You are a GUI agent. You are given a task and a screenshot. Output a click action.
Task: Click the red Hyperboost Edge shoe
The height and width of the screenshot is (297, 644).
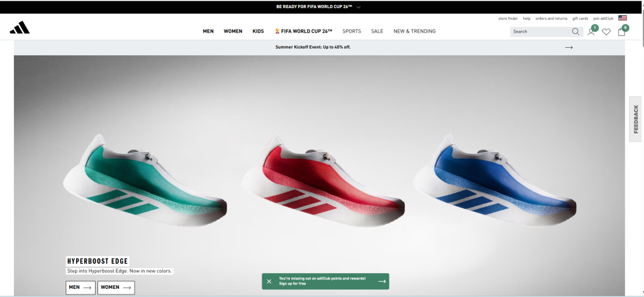point(323,180)
